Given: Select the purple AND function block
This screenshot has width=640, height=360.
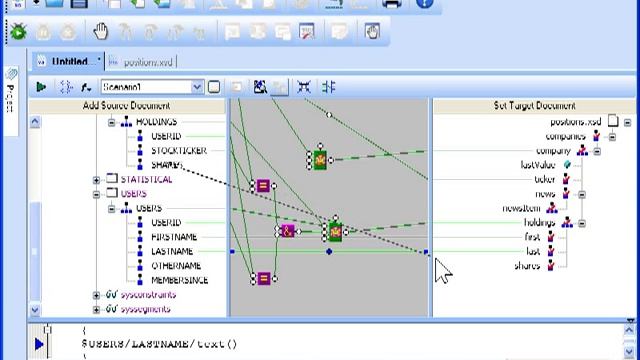Looking at the screenshot, I should point(288,231).
